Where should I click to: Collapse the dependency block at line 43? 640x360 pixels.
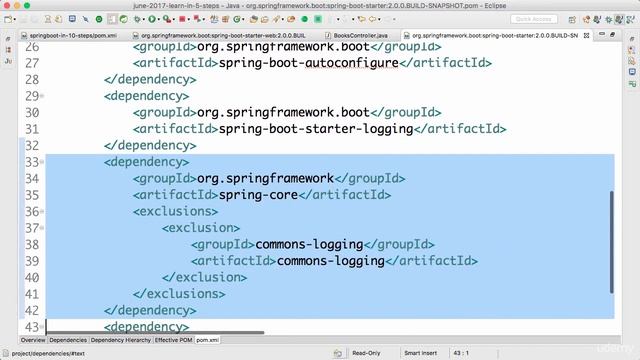(x=42, y=327)
